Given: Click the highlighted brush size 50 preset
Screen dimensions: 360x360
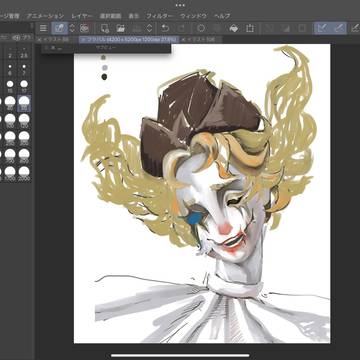Looking at the screenshot, I should pyautogui.click(x=24, y=103).
